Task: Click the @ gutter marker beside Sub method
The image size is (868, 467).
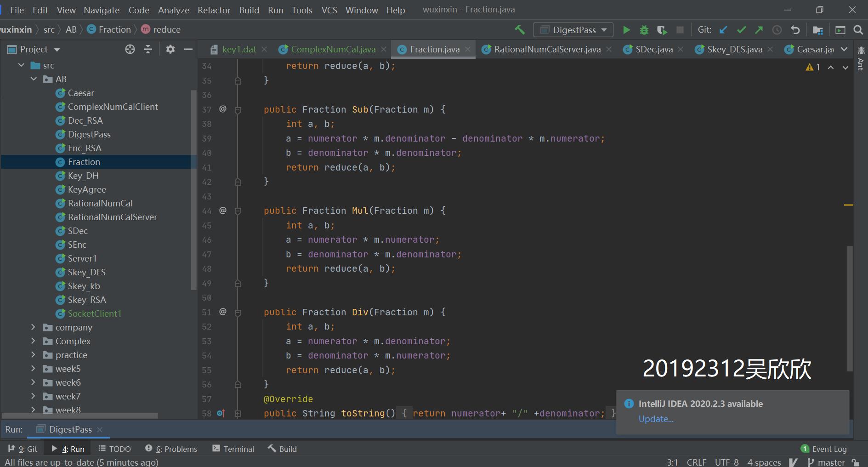Action: (x=223, y=109)
